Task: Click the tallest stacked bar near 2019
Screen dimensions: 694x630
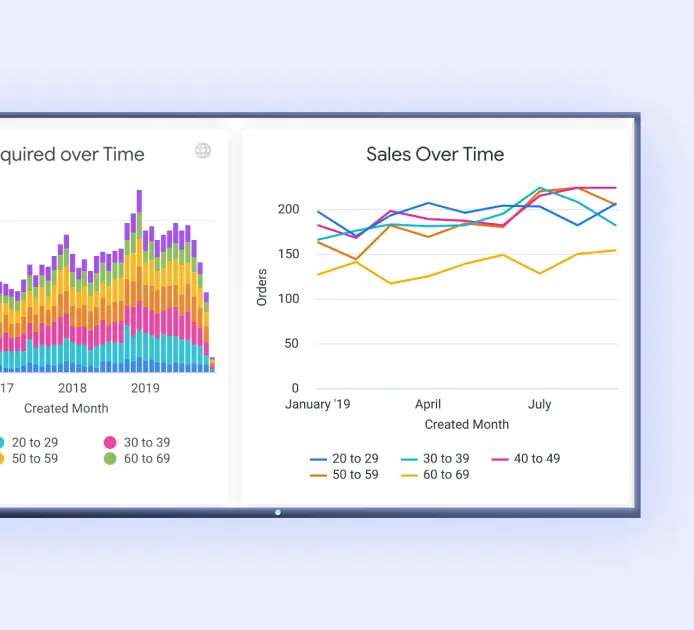Action: click(139, 281)
